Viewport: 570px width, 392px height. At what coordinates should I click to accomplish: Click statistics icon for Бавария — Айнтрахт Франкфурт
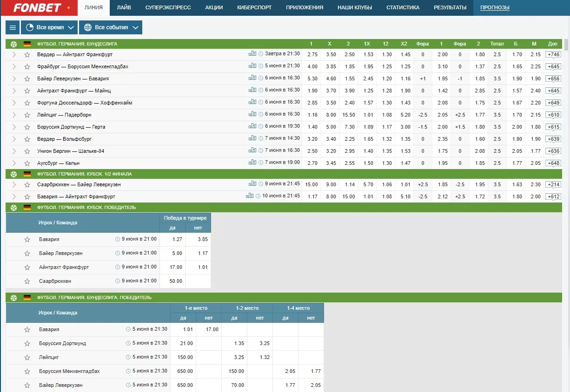[x=250, y=196]
